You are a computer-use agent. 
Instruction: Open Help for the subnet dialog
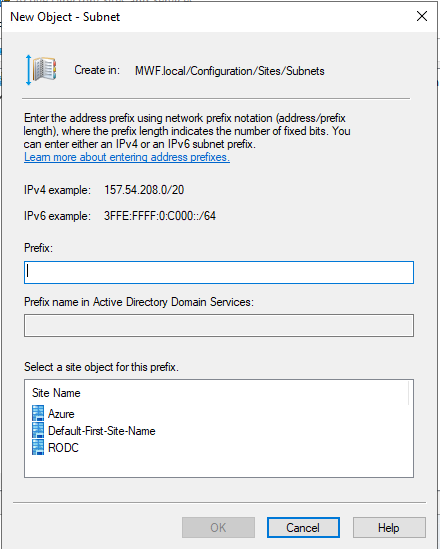coord(389,527)
